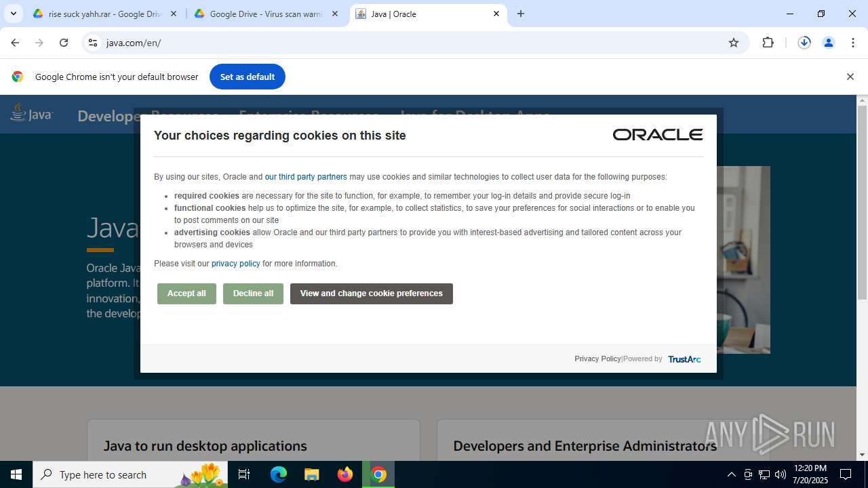Close the Java | Oracle tab
This screenshot has height=488, width=868.
point(496,14)
